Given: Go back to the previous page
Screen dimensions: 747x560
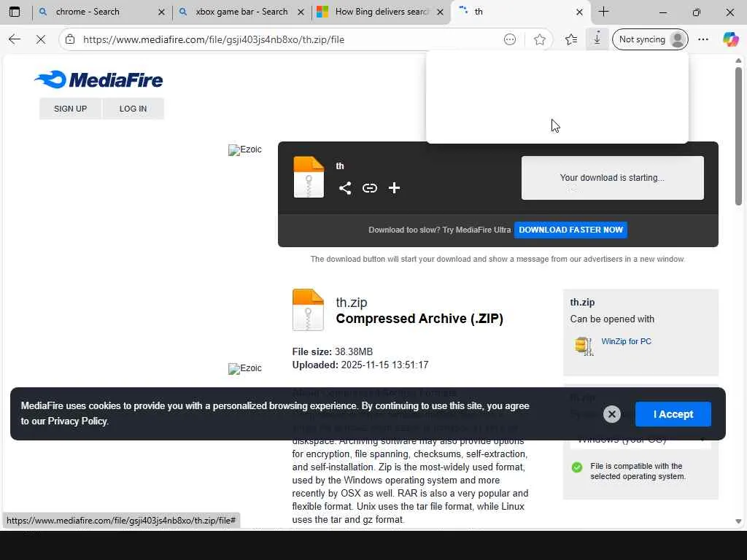Looking at the screenshot, I should (x=15, y=39).
